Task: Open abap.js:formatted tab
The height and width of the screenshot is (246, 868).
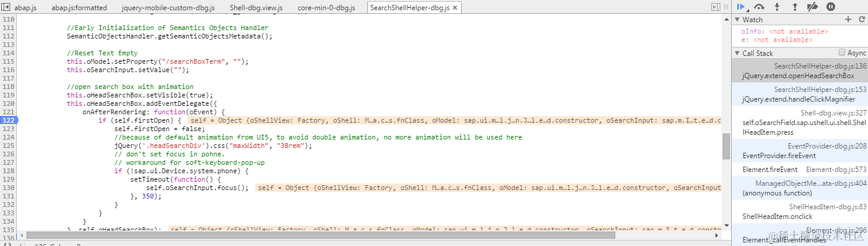Action: click(79, 8)
